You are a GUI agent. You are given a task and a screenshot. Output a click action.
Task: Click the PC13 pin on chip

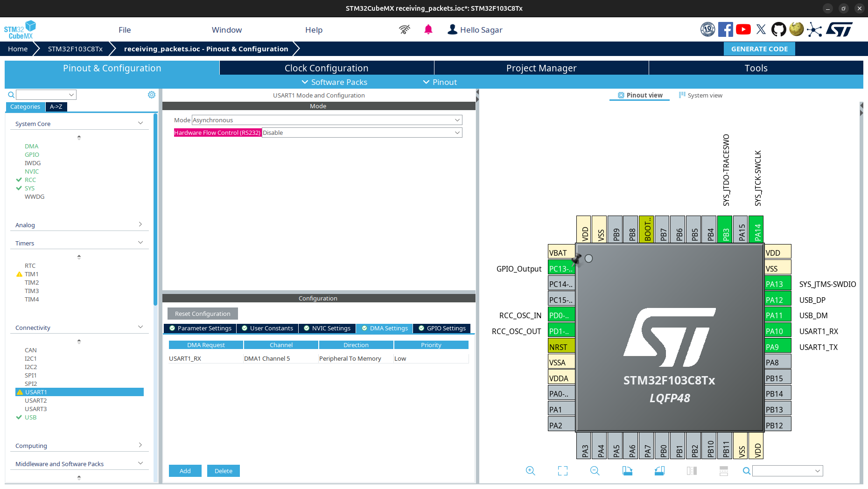(x=561, y=268)
